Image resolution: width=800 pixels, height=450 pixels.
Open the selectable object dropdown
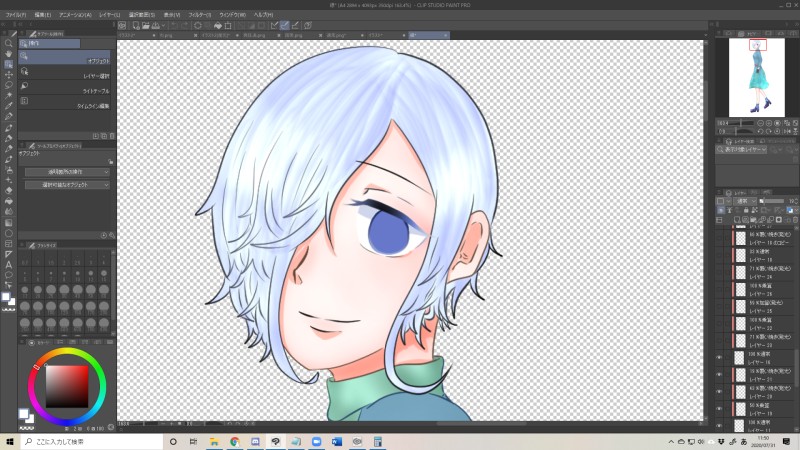click(x=67, y=185)
